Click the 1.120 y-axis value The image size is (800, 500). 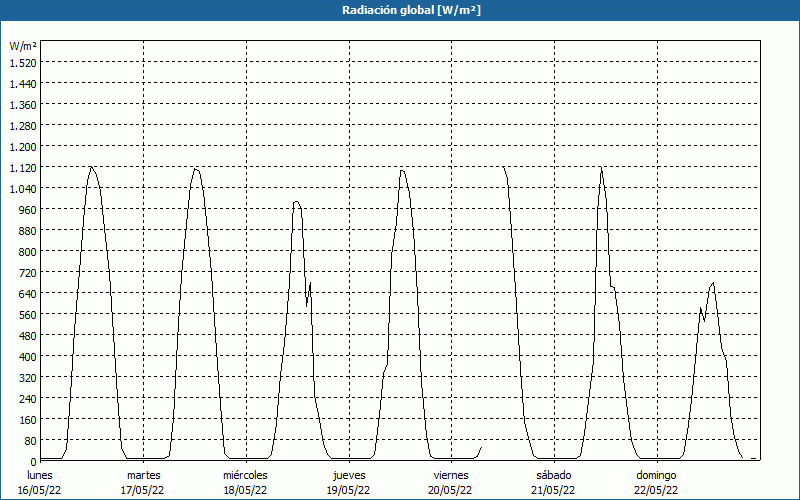(23, 167)
